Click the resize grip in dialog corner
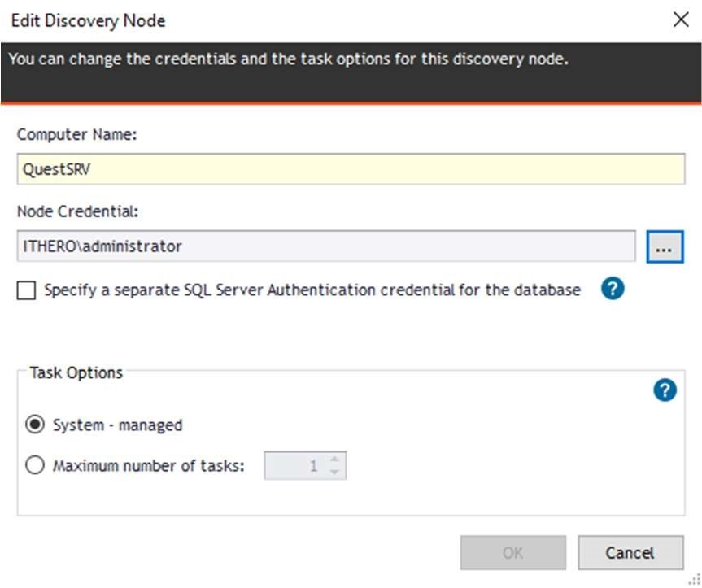702x588 pixels. tap(694, 579)
